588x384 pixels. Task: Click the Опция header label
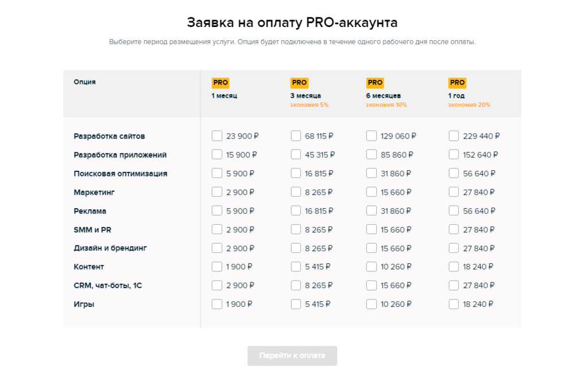85,82
